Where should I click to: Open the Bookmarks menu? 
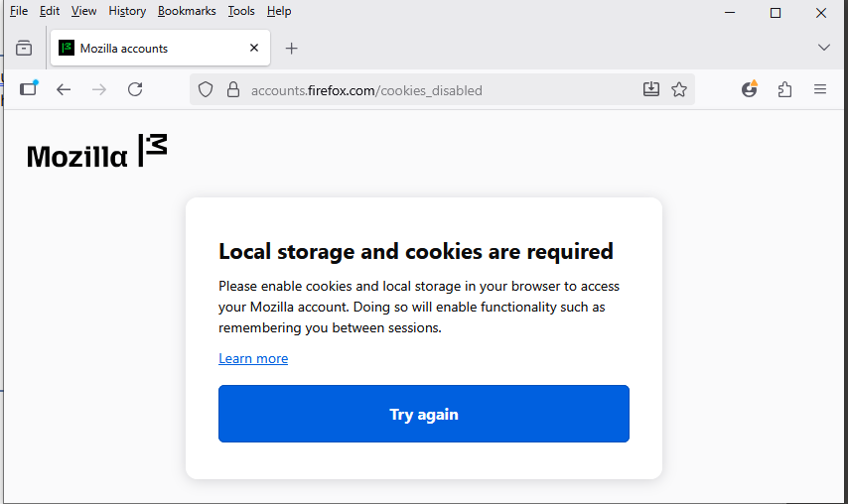click(x=187, y=11)
